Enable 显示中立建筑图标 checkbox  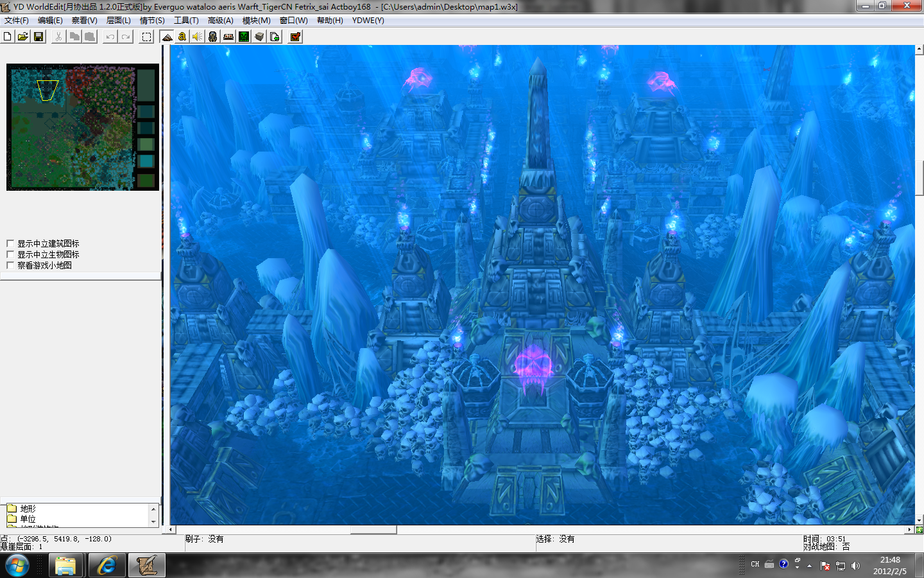tap(10, 243)
